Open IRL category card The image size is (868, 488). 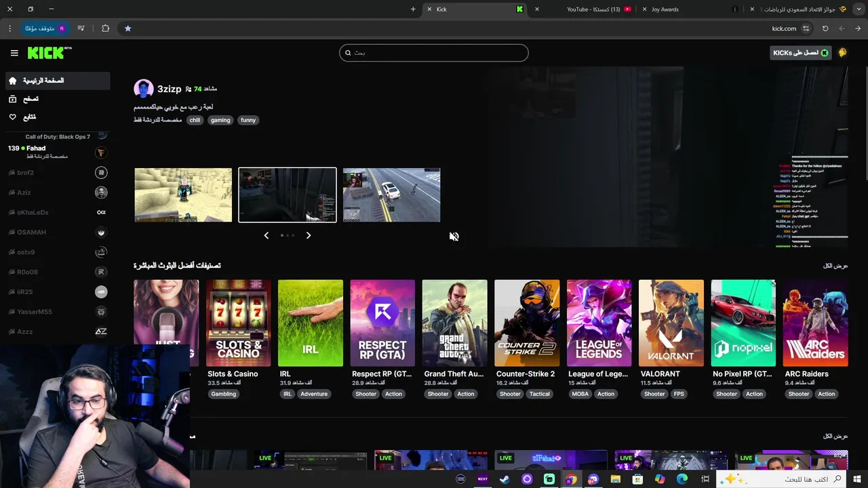tap(311, 323)
